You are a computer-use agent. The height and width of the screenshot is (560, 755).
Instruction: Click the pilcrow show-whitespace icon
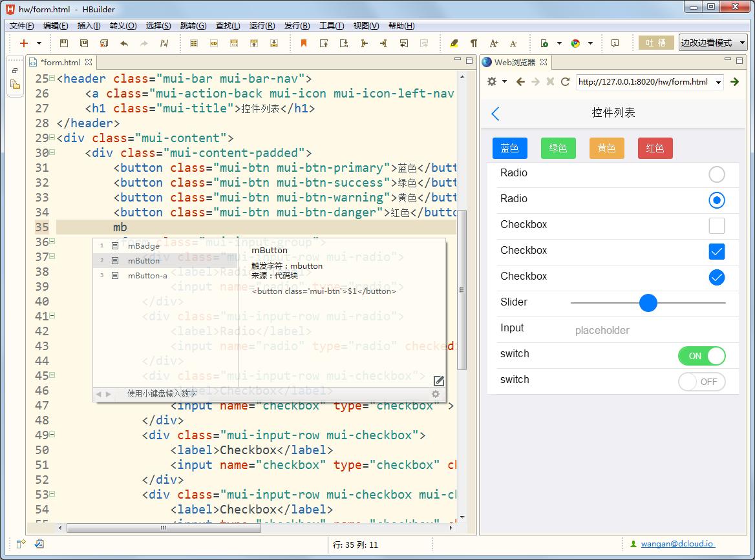[x=474, y=43]
